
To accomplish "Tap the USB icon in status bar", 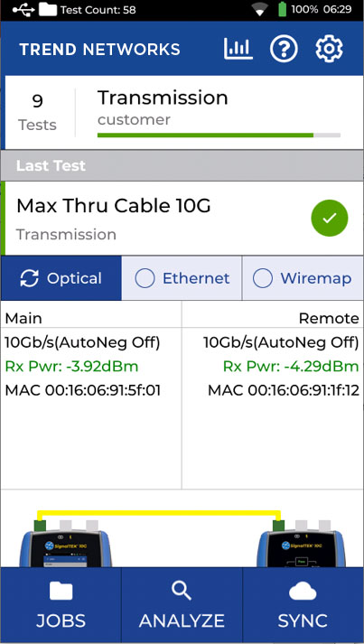I will [23, 10].
